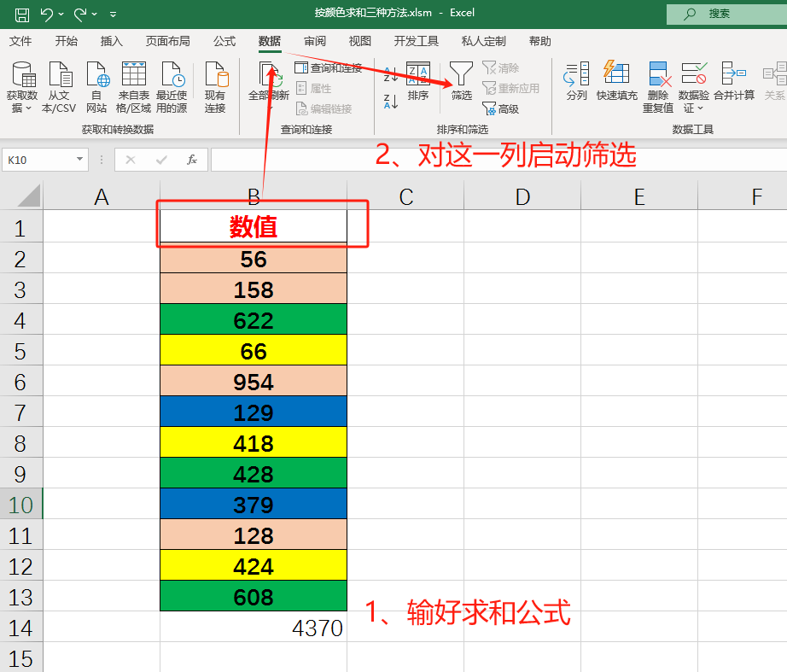787x672 pixels.
Task: Sort descending with the Z-to-A icon
Action: coord(391,101)
